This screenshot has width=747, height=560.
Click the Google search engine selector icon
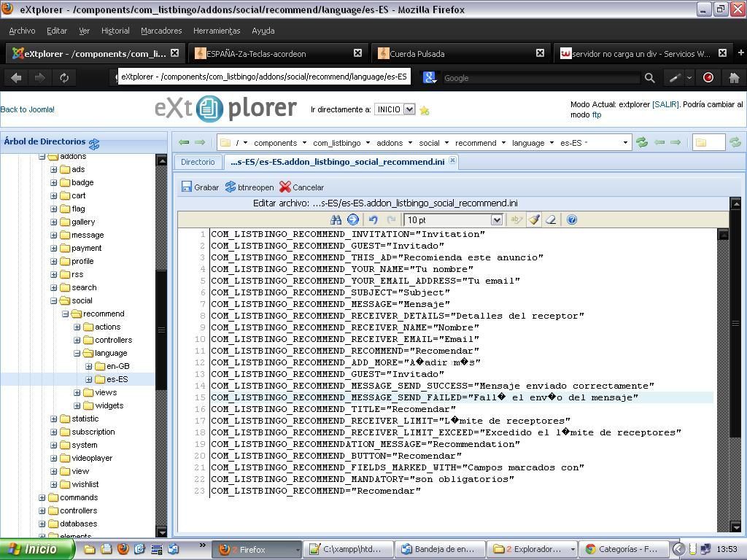coord(430,77)
